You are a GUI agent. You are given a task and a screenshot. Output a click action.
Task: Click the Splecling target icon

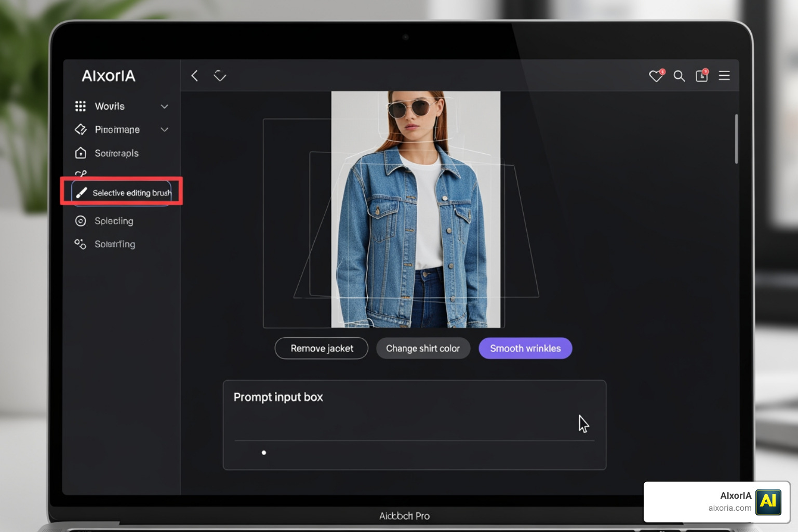point(81,221)
